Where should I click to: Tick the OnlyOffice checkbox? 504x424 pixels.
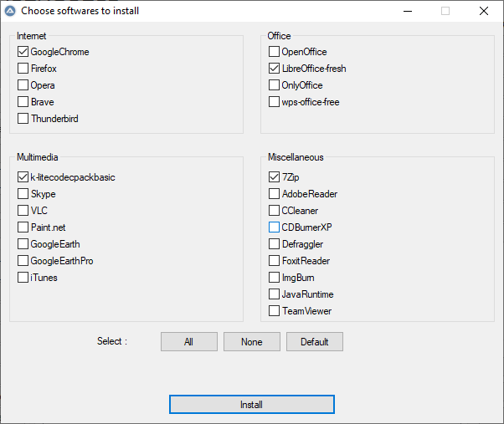[x=274, y=84]
